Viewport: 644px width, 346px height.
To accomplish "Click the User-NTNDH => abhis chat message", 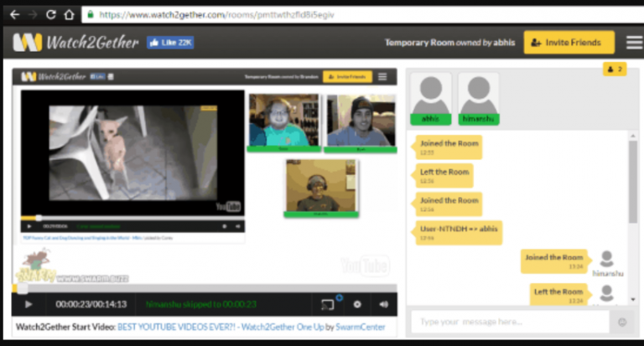I will tap(459, 232).
